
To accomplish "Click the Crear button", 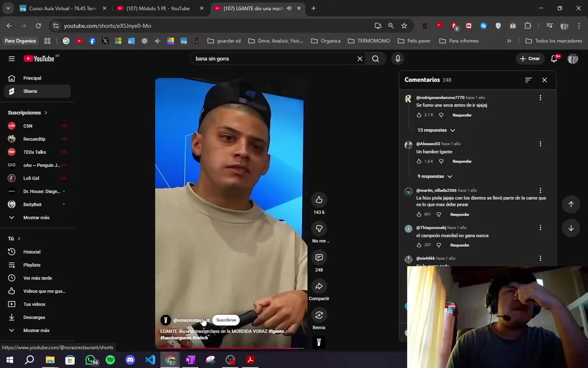I will click(530, 59).
